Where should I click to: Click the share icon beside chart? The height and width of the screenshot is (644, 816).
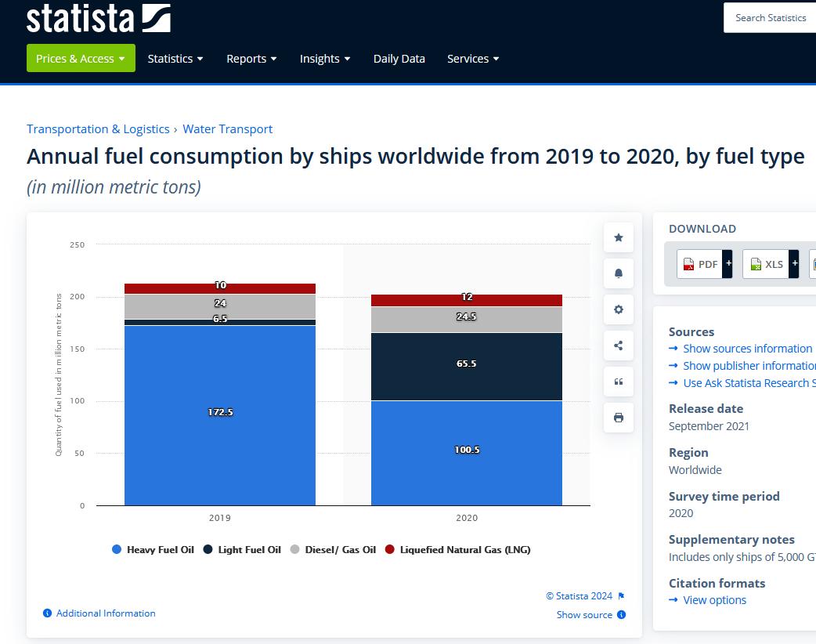[619, 346]
